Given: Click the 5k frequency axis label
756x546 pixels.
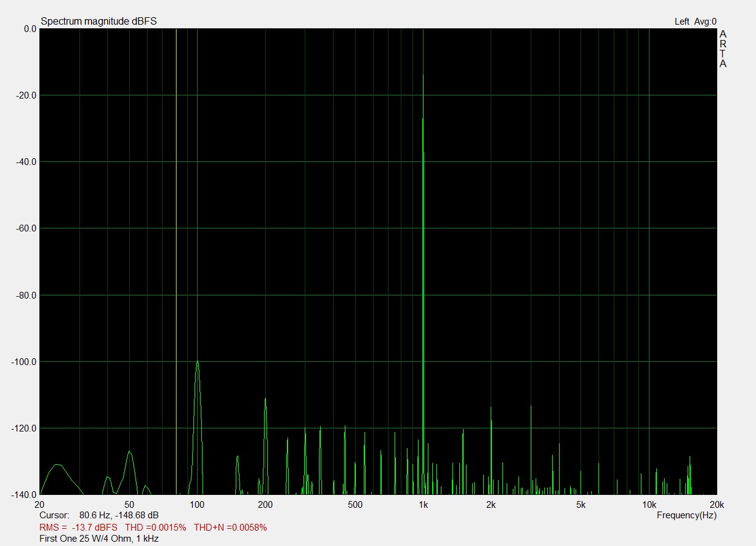Looking at the screenshot, I should coord(581,505).
